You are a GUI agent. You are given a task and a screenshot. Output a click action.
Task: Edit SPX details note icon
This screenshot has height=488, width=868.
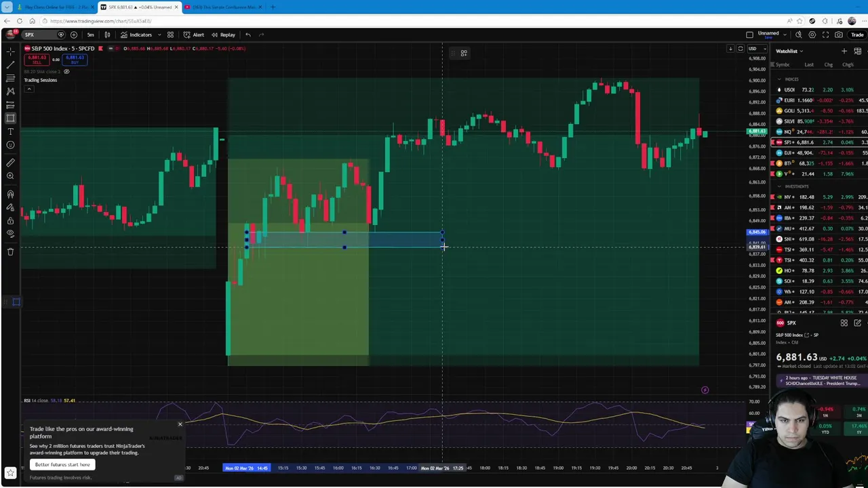(858, 323)
